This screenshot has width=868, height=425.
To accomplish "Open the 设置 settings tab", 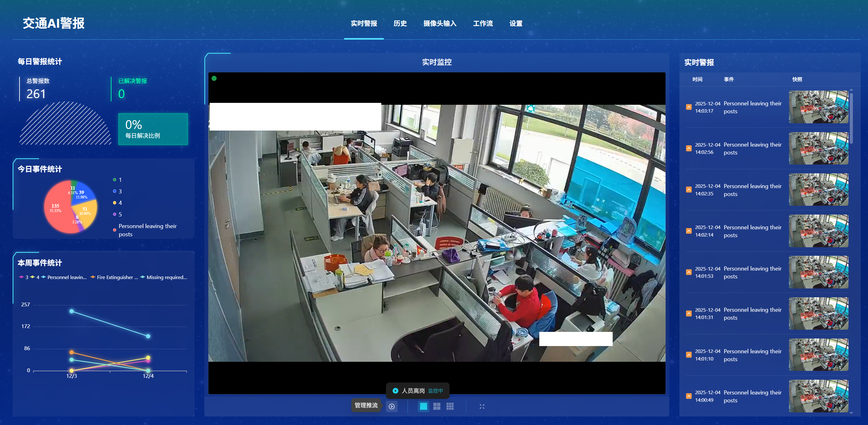I will pyautogui.click(x=516, y=24).
